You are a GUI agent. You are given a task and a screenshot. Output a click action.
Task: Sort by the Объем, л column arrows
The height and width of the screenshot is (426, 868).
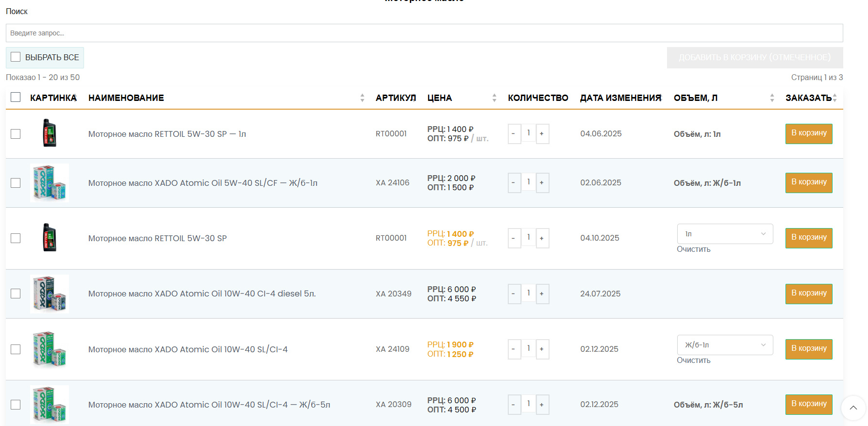772,98
